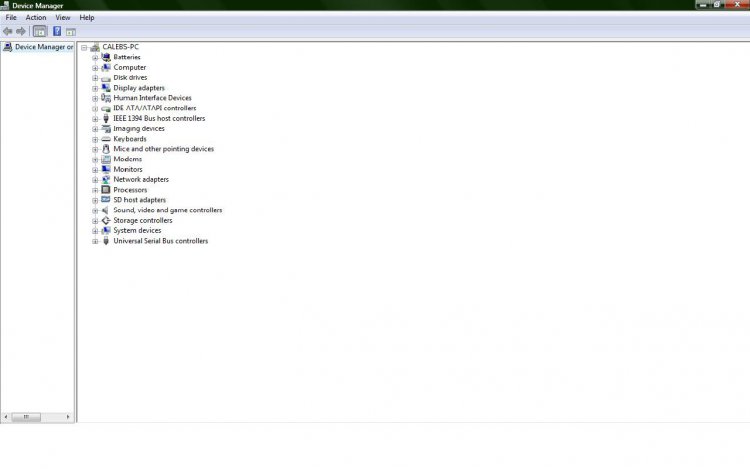Viewport: 750px width, 469px height.
Task: Click the Forward arrow toolbar icon
Action: tap(21, 32)
